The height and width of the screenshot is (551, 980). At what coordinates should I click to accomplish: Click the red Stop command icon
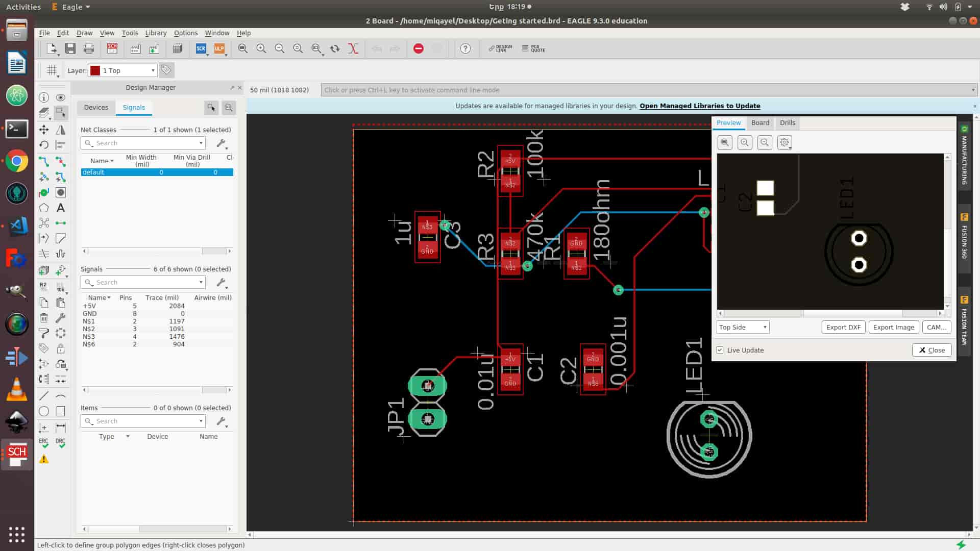(x=419, y=48)
